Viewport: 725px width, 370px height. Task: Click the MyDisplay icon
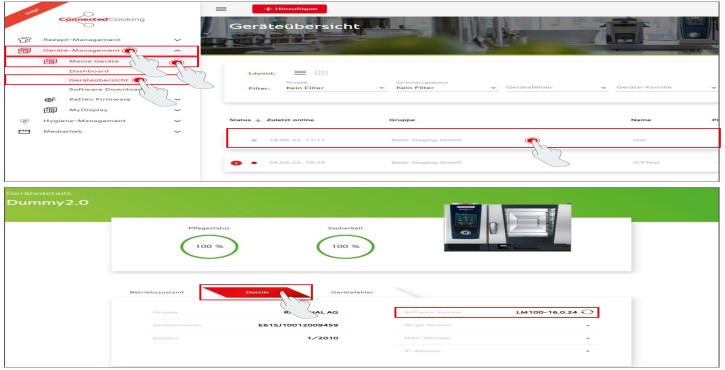point(50,110)
